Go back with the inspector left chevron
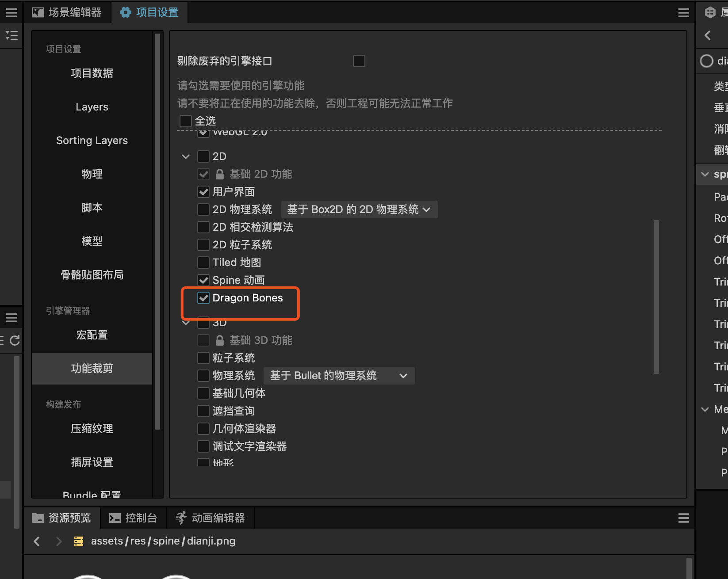This screenshot has height=579, width=728. [708, 35]
